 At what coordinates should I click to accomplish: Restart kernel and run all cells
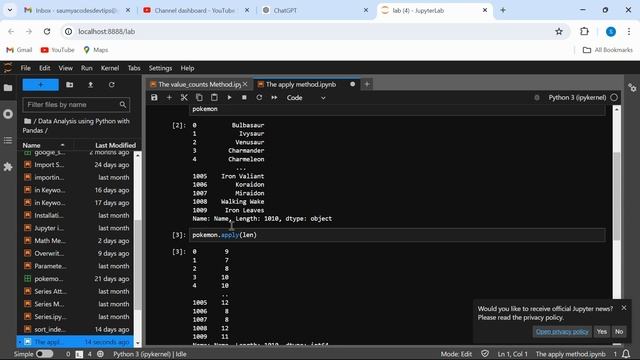click(x=274, y=98)
